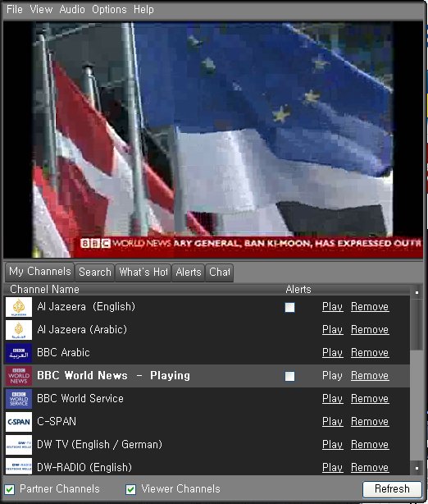Remove DW TV (English / German)

tap(370, 445)
